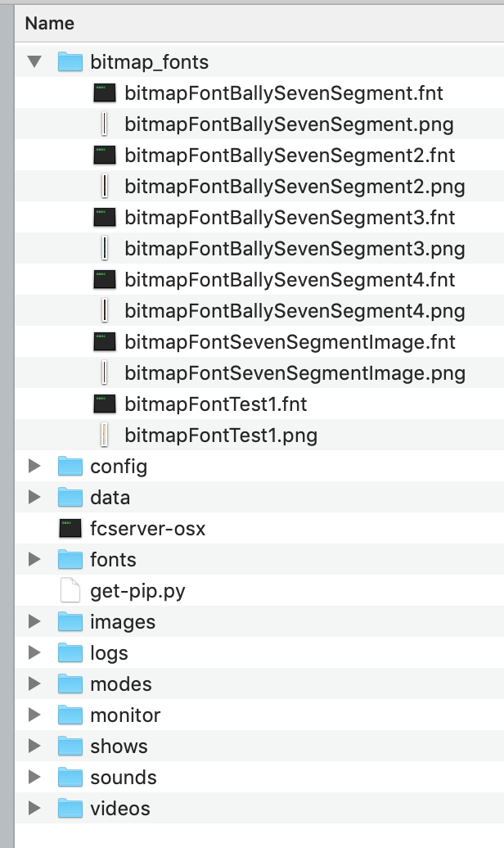Click the videos folder icon
504x848 pixels.
click(70, 809)
